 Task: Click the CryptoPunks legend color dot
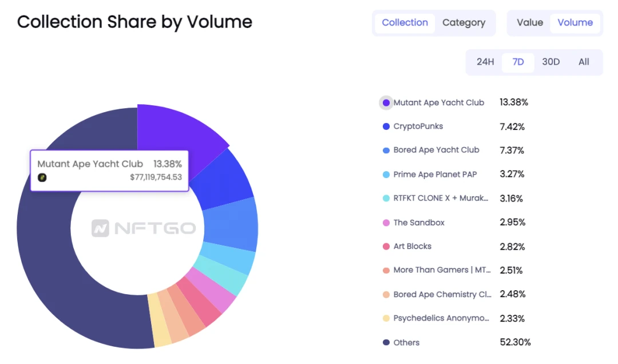(x=386, y=126)
